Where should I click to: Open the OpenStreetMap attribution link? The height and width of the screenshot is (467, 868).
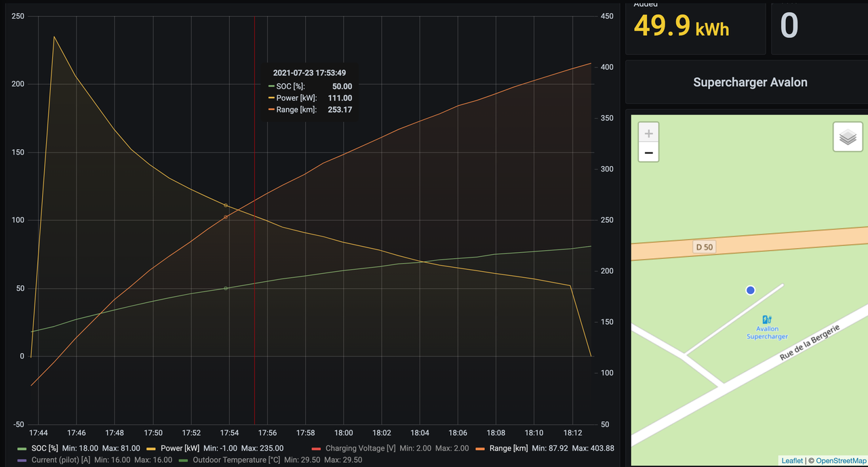click(841, 461)
